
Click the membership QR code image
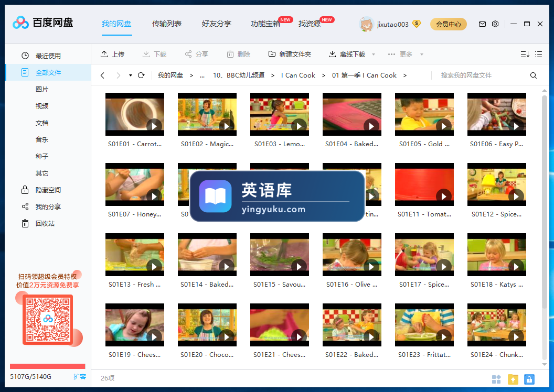pos(48,319)
